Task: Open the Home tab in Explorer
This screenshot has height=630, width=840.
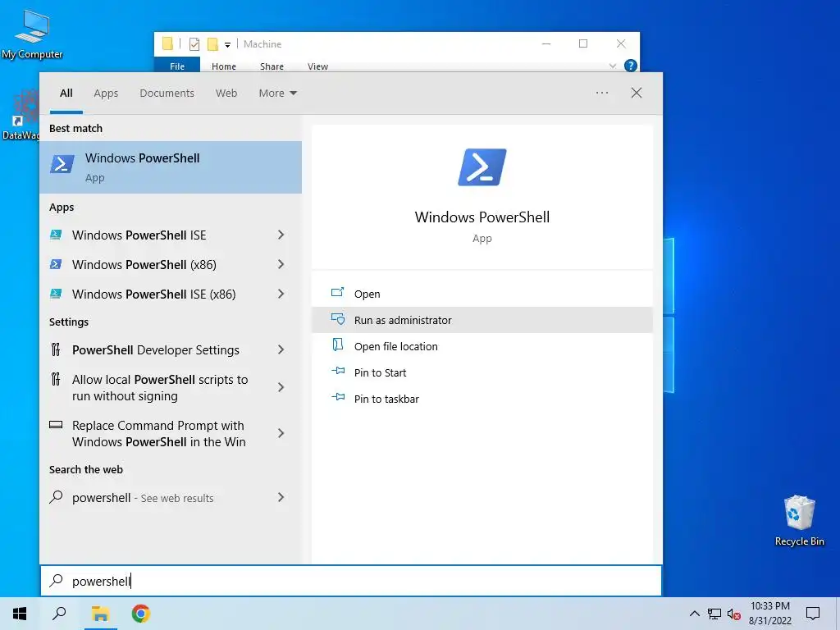Action: (x=224, y=66)
